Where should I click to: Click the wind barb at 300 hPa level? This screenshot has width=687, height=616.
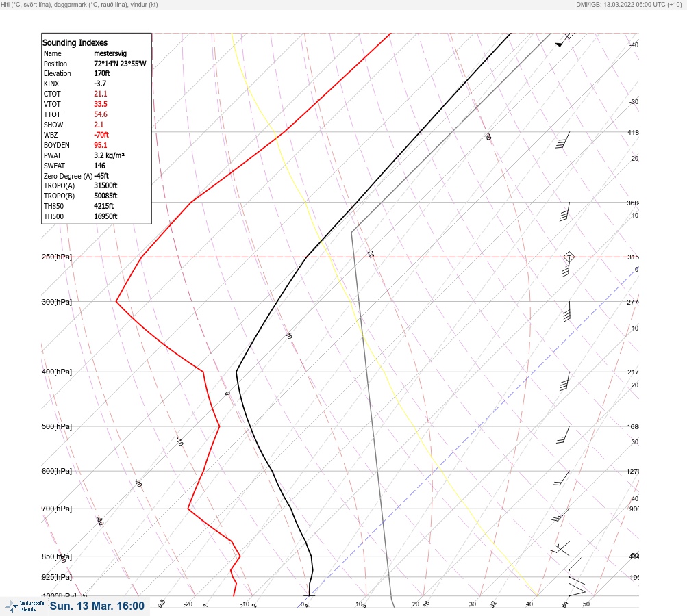click(567, 311)
